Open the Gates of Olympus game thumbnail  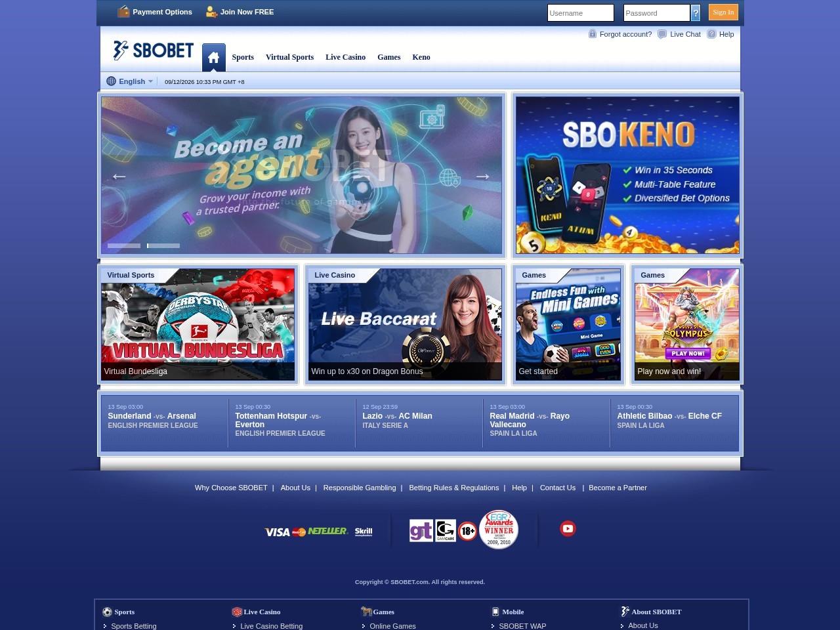click(x=686, y=324)
